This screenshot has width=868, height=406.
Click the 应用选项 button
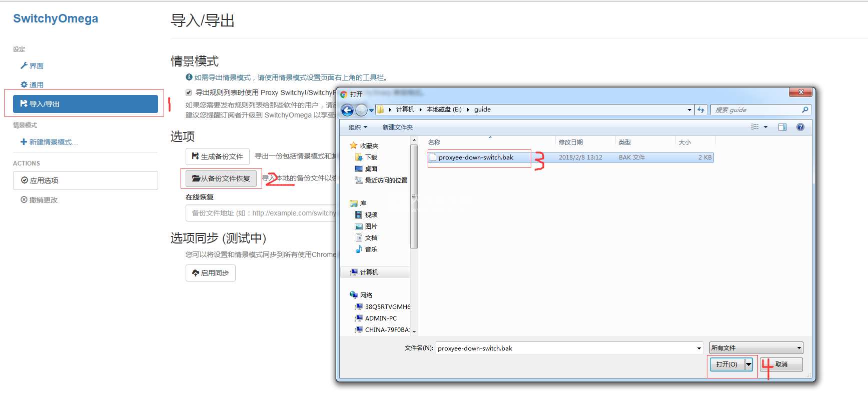click(86, 180)
